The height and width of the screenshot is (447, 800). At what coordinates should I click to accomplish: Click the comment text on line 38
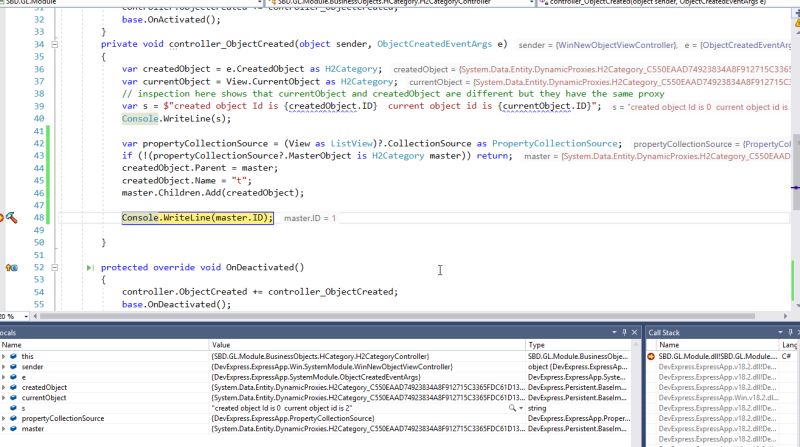point(393,94)
